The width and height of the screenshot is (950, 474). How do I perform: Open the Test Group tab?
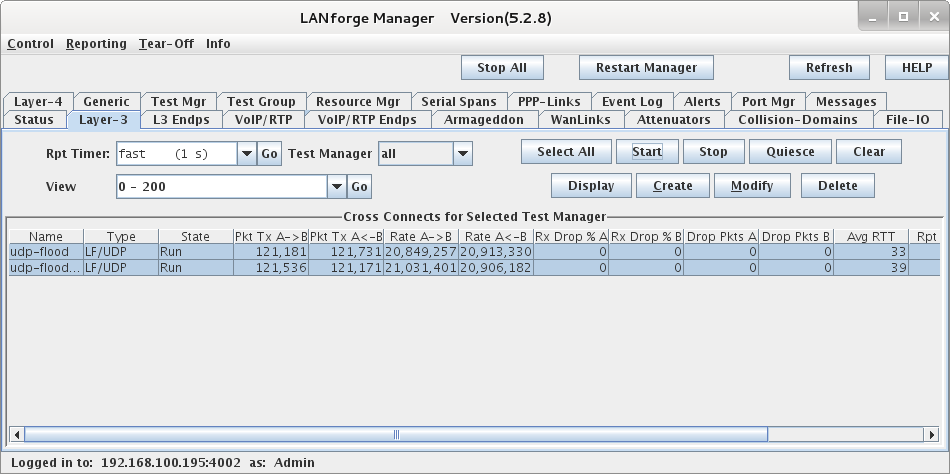click(261, 101)
